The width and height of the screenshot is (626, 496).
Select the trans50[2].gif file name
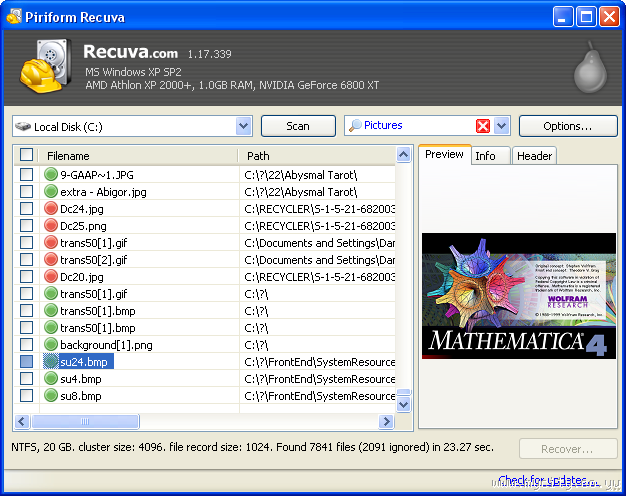[93, 260]
